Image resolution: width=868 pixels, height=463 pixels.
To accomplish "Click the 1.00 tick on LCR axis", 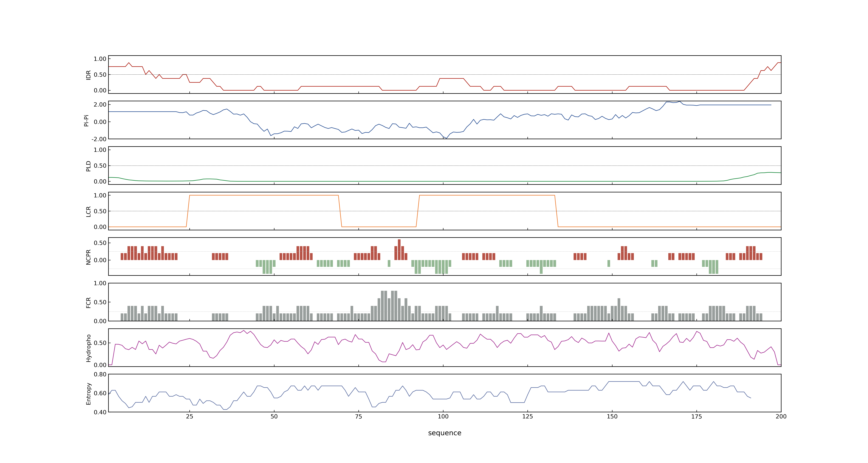I will pyautogui.click(x=100, y=195).
